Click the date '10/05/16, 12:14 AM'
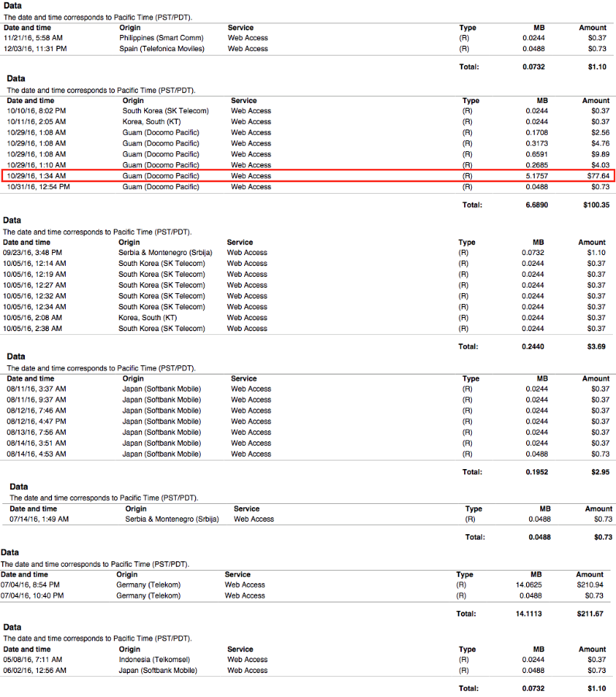Image resolution: width=616 pixels, height=697 pixels. point(35,264)
